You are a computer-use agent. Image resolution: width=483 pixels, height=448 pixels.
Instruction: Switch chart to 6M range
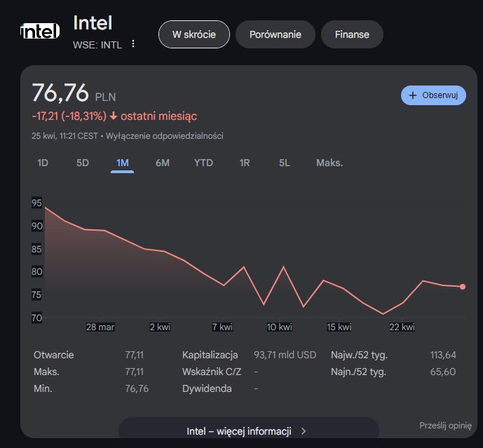pyautogui.click(x=163, y=163)
